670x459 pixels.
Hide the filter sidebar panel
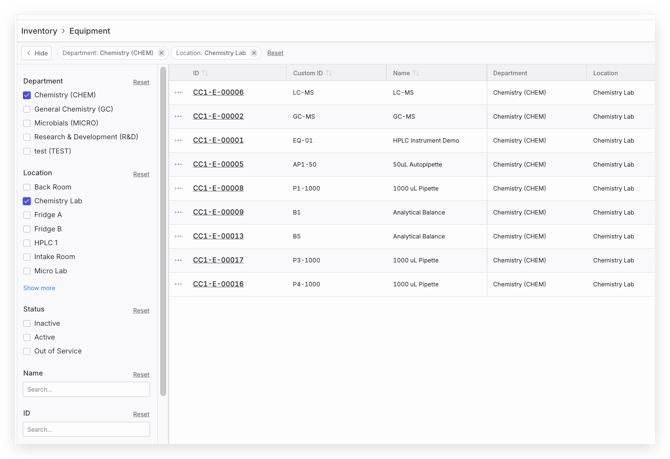[36, 53]
